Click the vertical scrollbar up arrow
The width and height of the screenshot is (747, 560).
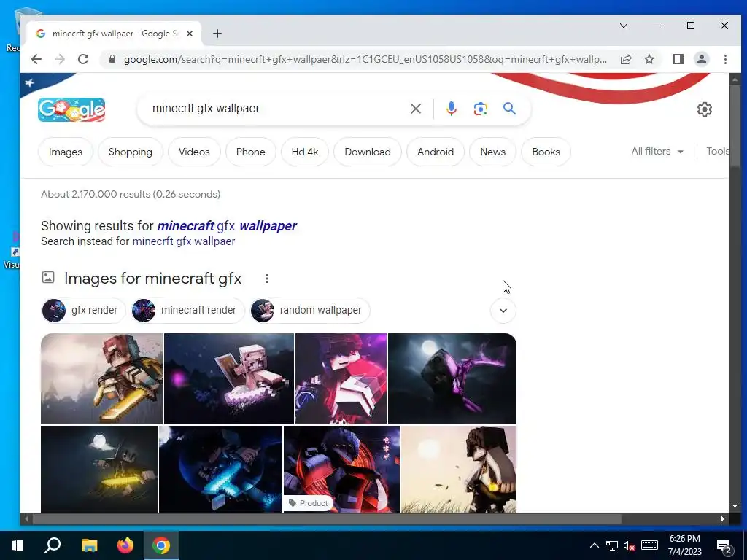pos(734,79)
